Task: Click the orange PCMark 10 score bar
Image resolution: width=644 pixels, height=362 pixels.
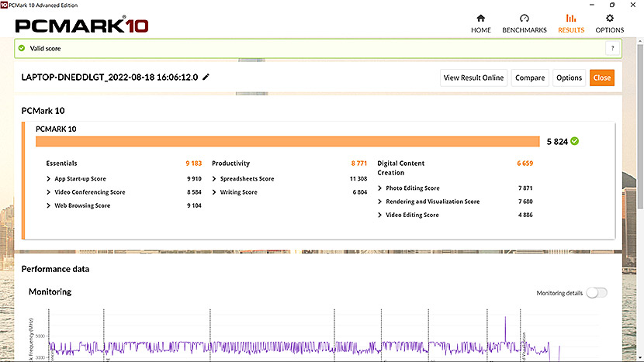Action: (287, 141)
